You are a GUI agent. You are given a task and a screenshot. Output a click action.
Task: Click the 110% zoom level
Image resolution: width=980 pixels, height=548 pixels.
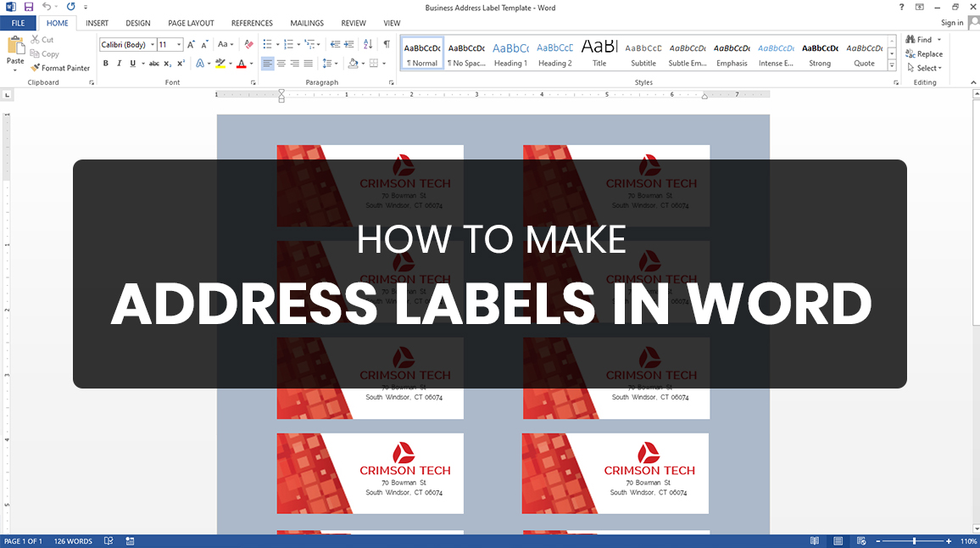click(968, 541)
